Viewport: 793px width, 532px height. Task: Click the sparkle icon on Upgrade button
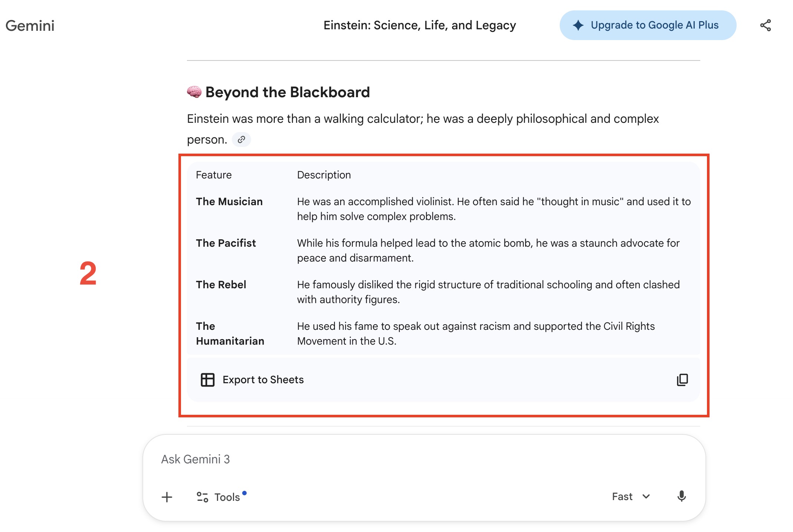tap(578, 25)
